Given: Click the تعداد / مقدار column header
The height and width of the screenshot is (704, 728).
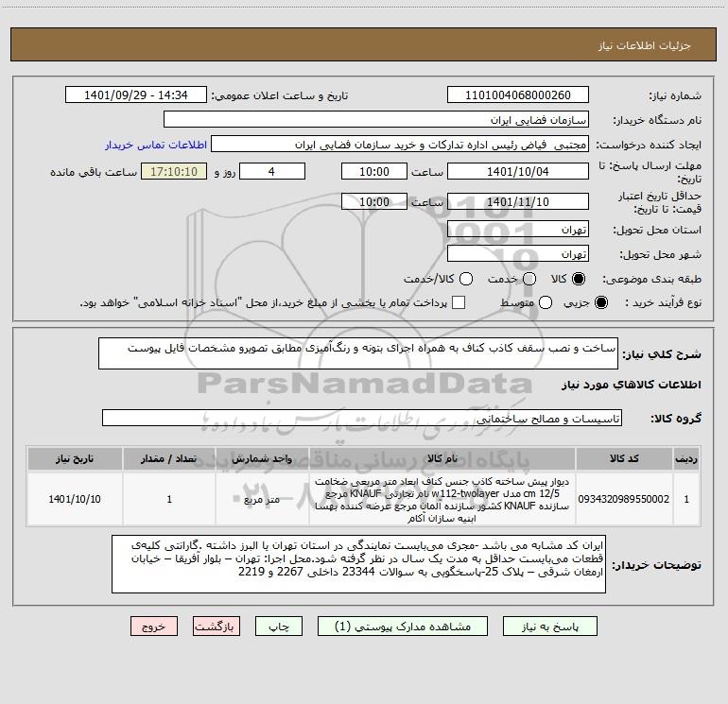Looking at the screenshot, I should (169, 458).
